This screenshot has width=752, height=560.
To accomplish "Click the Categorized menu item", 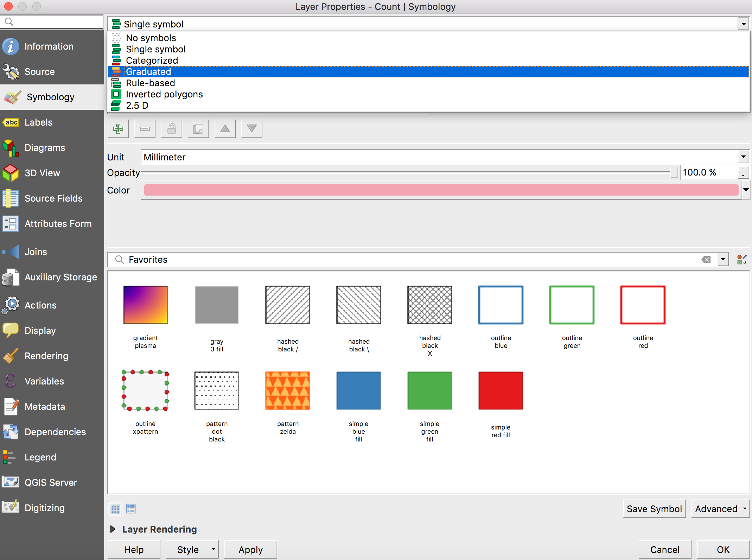I will (152, 61).
